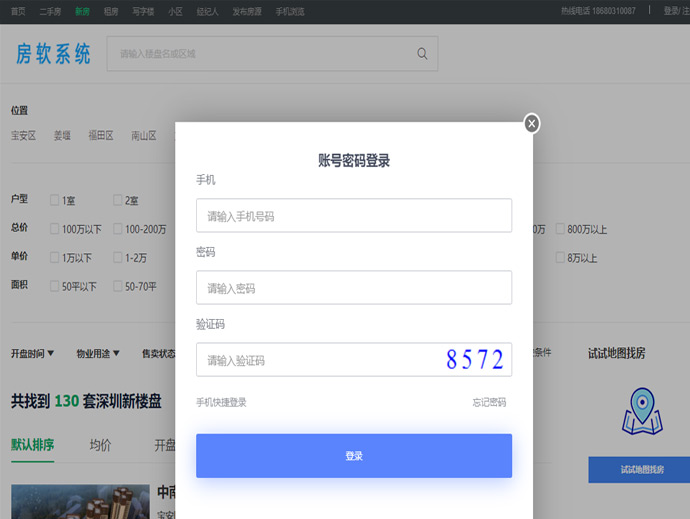Click the 房软系统 logo
Image resolution: width=690 pixels, height=519 pixels.
(x=53, y=54)
